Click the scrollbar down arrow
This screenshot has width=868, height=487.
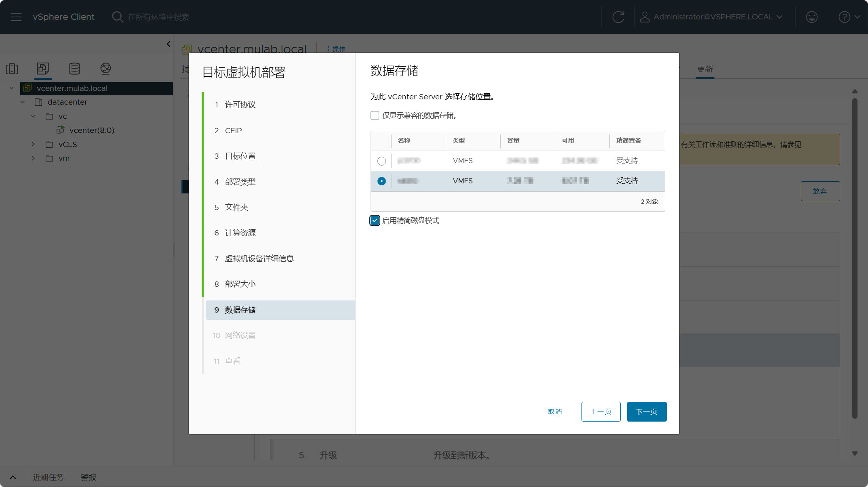tap(854, 453)
